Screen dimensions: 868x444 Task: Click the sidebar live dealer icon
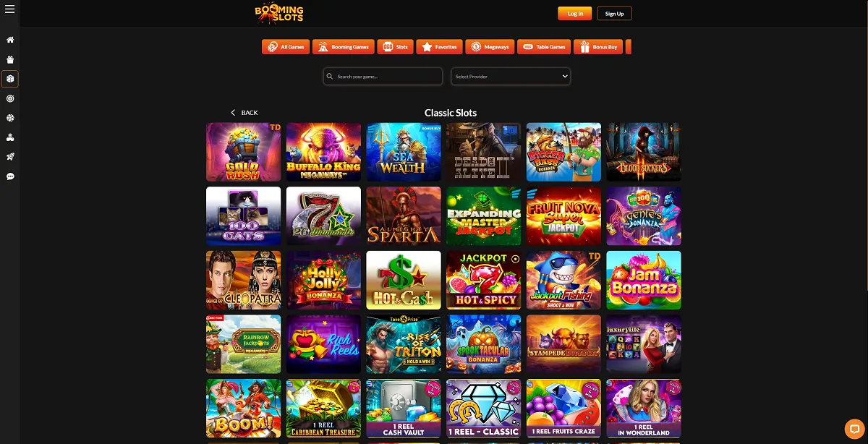(10, 137)
